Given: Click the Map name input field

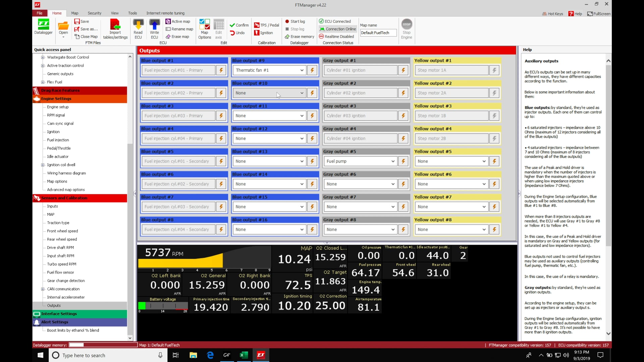Looking at the screenshot, I should coord(378,33).
